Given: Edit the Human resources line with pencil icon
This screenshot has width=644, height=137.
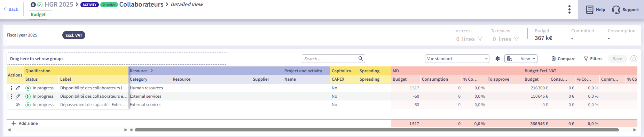Looking at the screenshot, I should pos(18,88).
